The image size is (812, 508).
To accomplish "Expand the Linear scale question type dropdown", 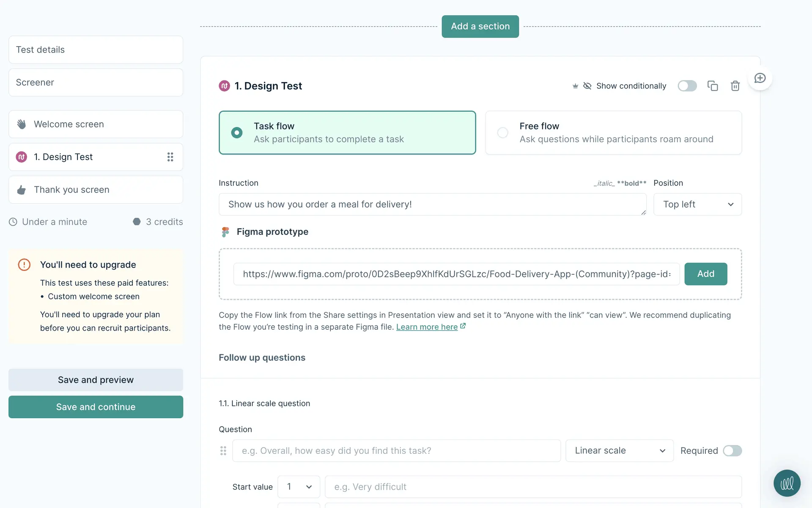I will (x=619, y=451).
